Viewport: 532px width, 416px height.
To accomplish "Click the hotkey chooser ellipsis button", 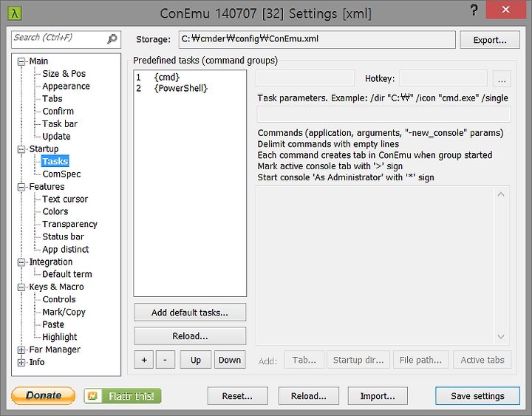I will (502, 79).
